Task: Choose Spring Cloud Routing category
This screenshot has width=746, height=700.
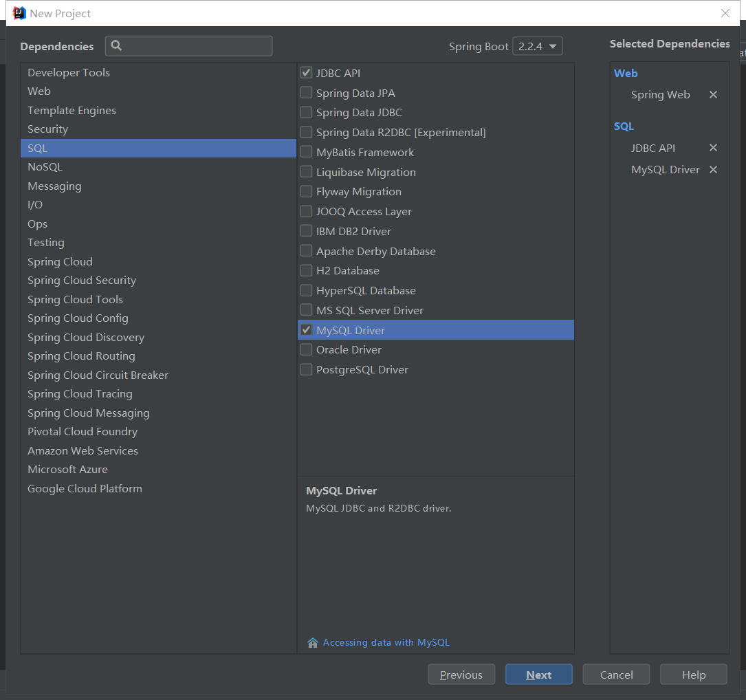Action: click(x=158, y=356)
